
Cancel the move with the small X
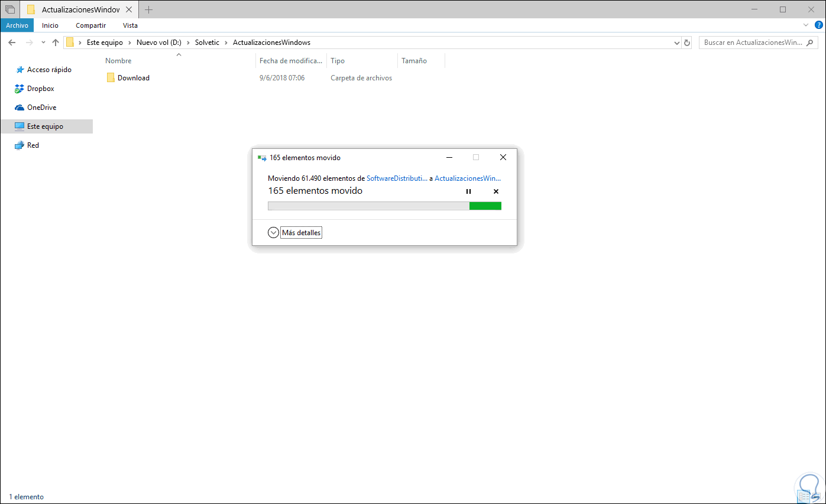496,191
